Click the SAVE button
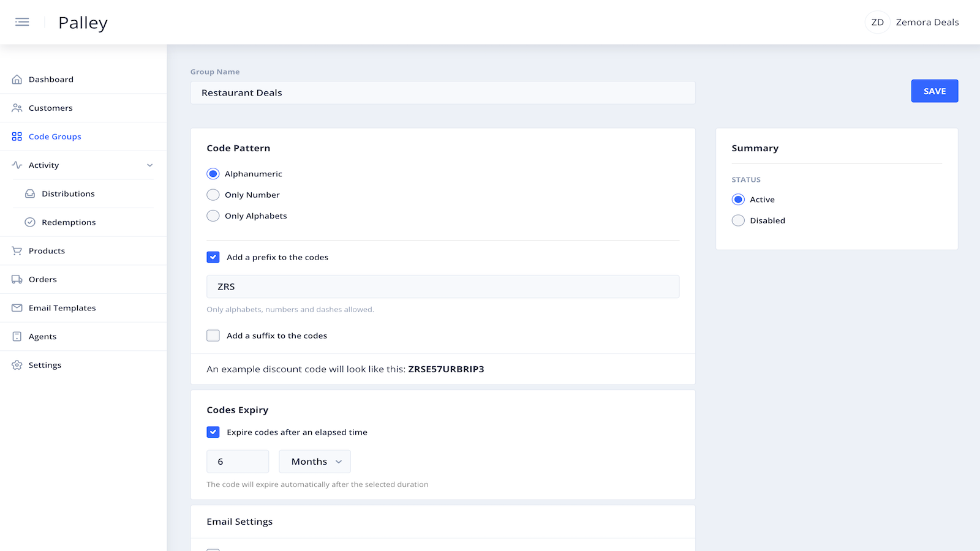 pyautogui.click(x=935, y=91)
